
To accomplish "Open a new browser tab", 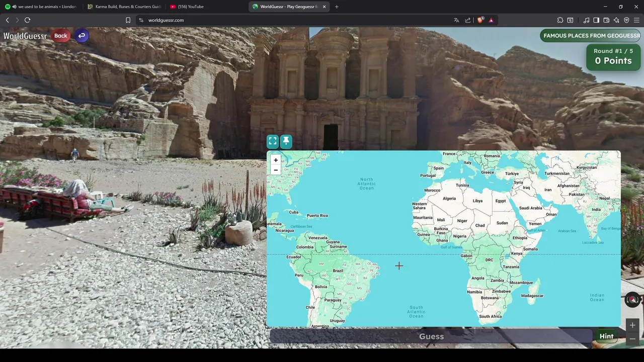I will click(337, 7).
